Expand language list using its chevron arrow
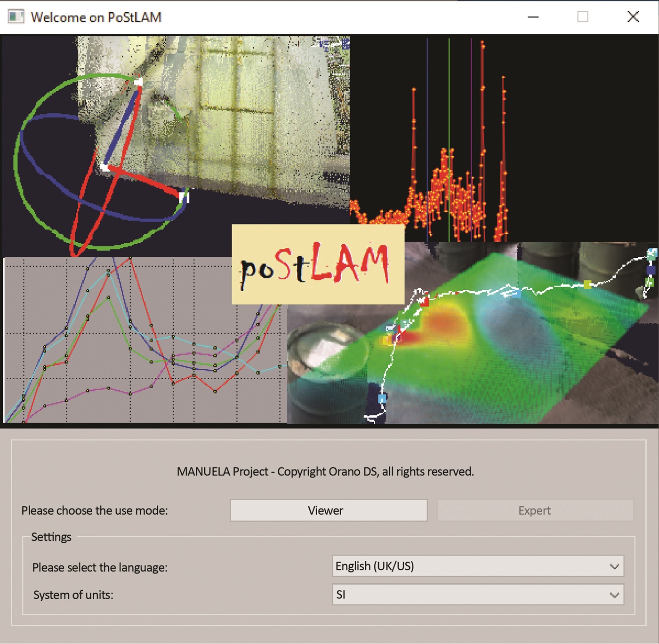Viewport: 659px width, 644px height. coord(614,566)
